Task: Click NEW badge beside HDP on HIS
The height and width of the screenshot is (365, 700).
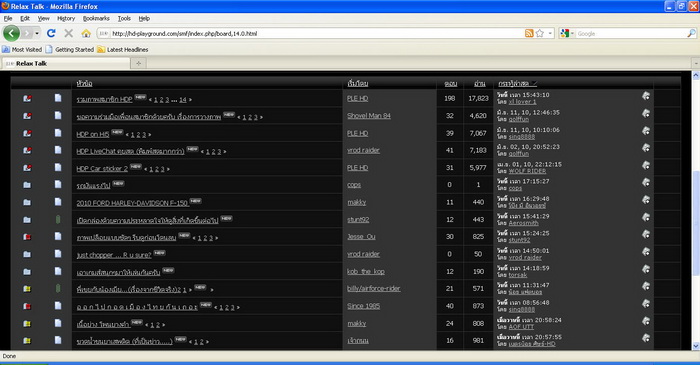Action: (x=117, y=132)
